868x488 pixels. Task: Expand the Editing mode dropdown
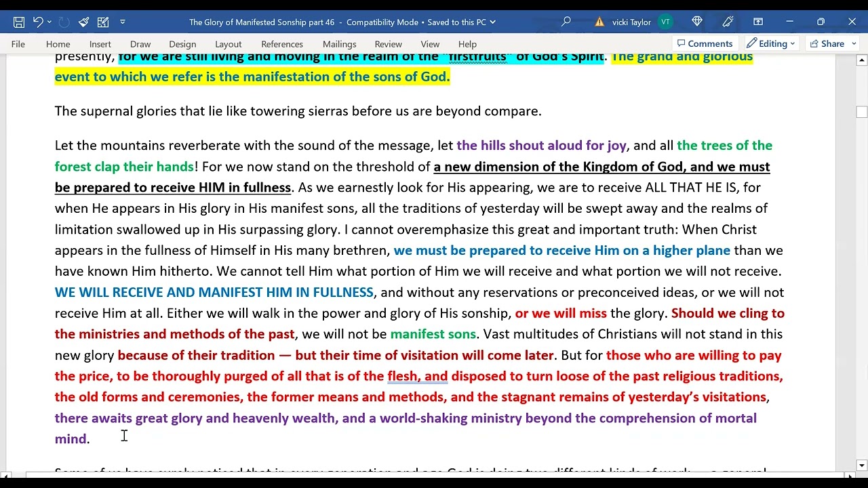771,43
